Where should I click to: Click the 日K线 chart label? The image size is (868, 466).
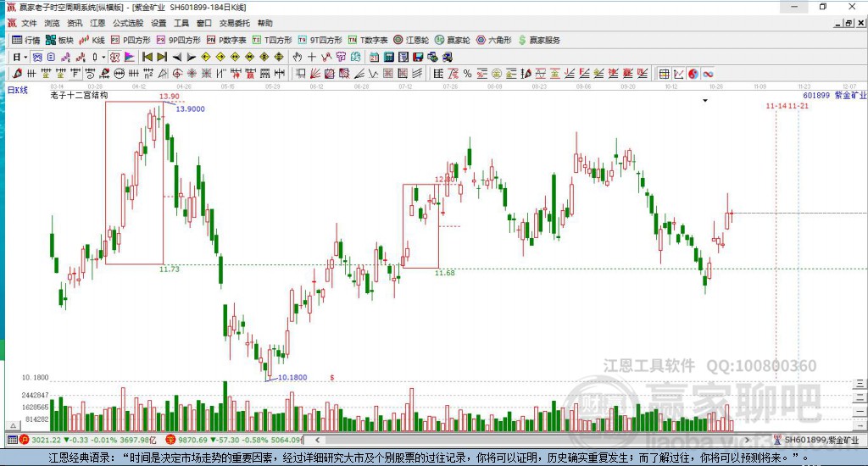17,90
